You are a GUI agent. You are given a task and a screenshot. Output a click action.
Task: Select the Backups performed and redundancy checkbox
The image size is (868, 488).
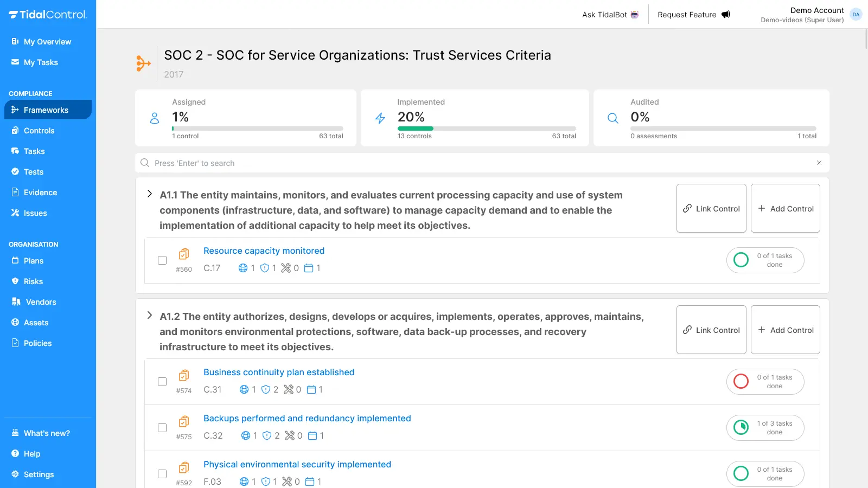(x=162, y=428)
